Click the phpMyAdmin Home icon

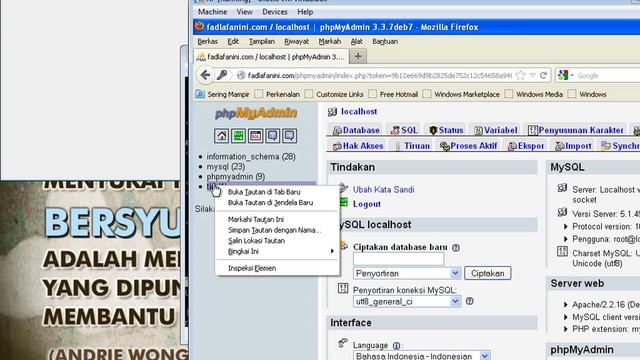coord(222,136)
